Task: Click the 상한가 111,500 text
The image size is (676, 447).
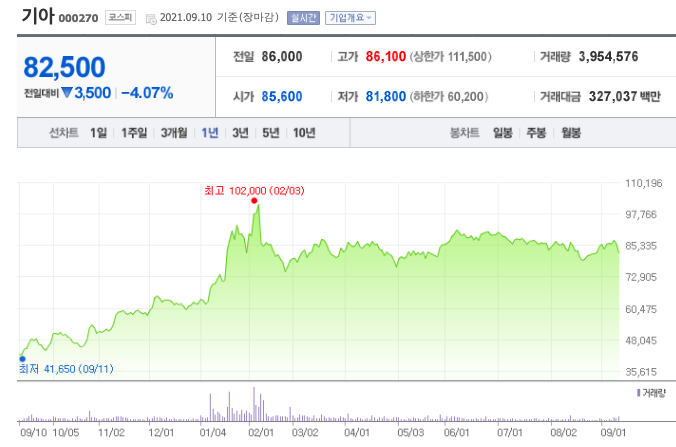Action: 450,57
